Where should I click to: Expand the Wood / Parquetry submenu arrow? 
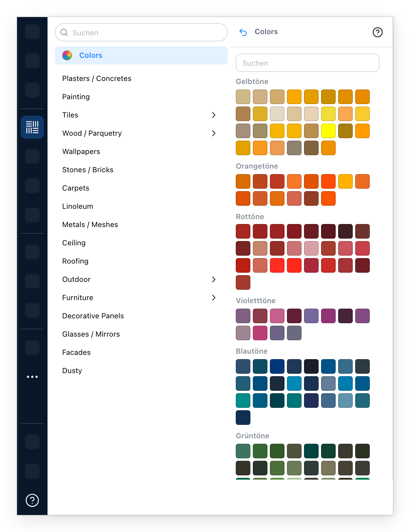click(x=214, y=133)
